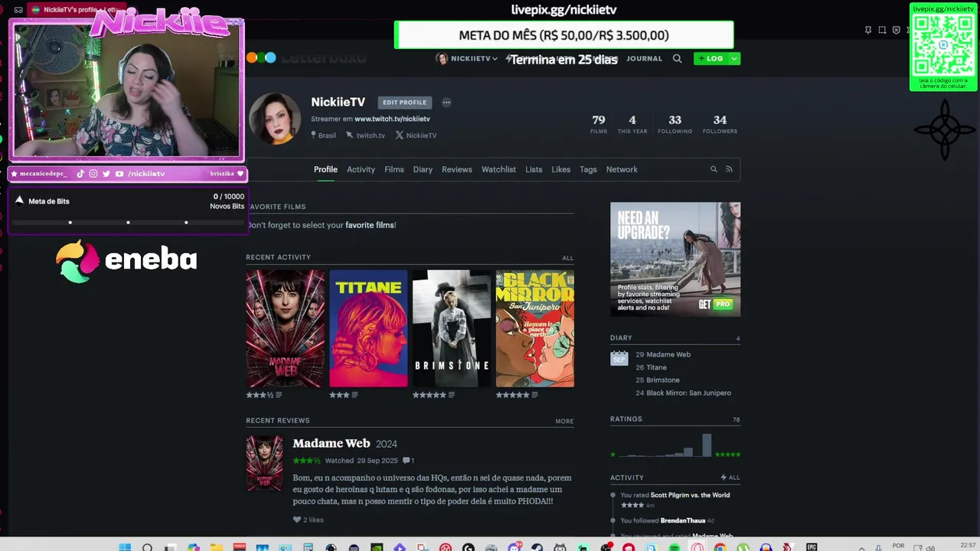The image size is (980, 551).
Task: Open ALL link beside Recent Activity
Action: (567, 258)
